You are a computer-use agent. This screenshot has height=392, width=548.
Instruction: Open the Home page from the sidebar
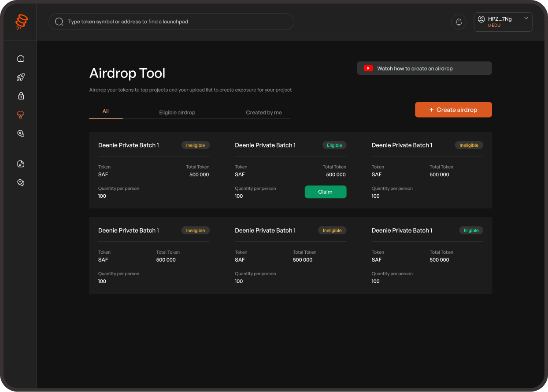tap(20, 58)
